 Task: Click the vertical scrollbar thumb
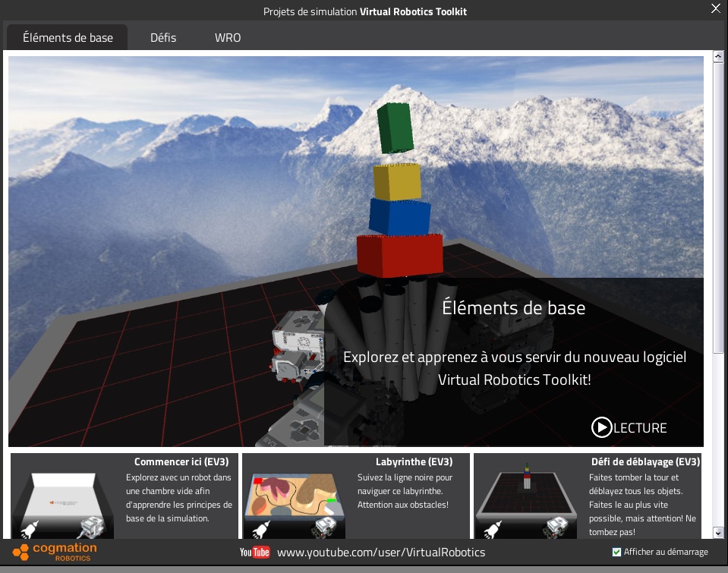coord(717,205)
